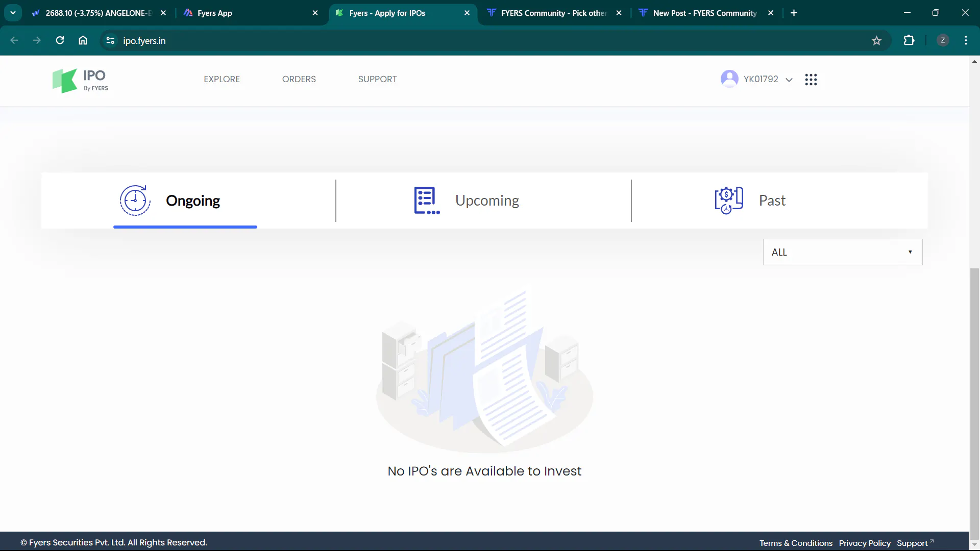Click the page vertical scrollbar thumb
The image size is (980, 551).
click(974, 403)
